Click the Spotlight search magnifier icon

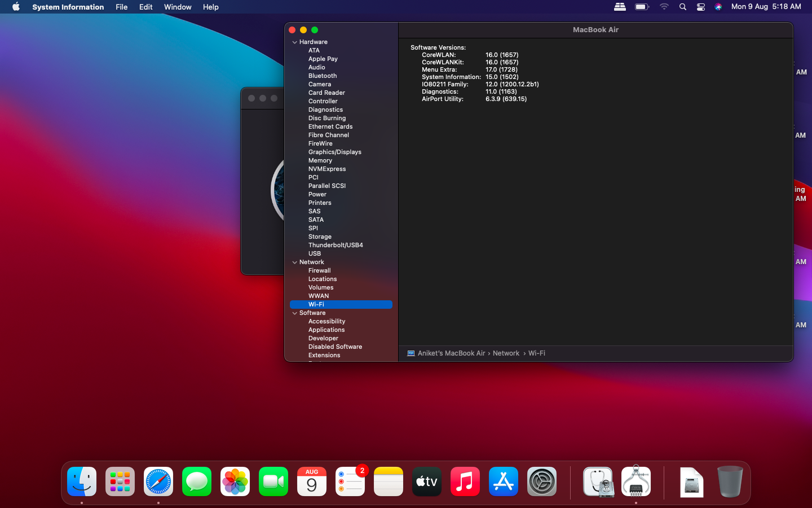[683, 7]
